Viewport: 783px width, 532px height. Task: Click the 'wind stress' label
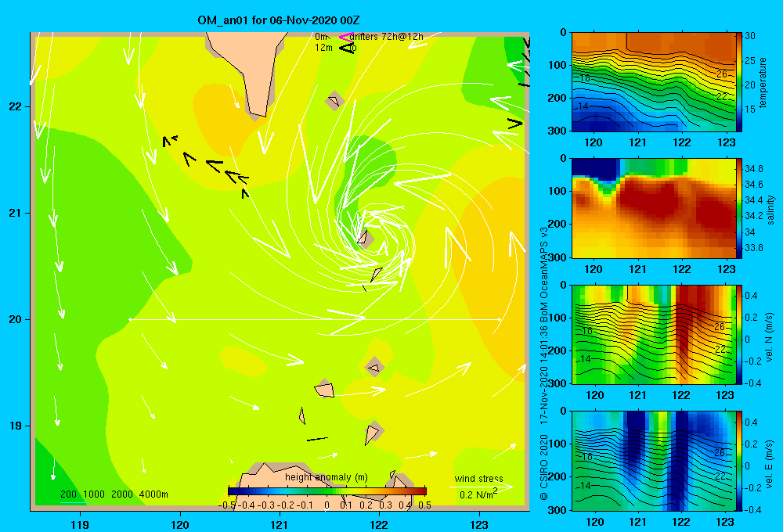click(x=479, y=478)
